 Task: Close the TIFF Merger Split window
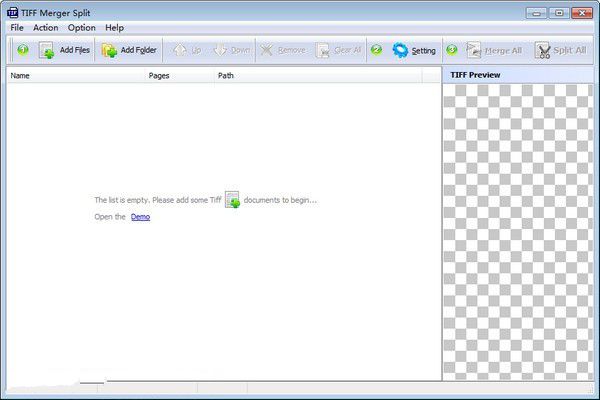point(582,13)
